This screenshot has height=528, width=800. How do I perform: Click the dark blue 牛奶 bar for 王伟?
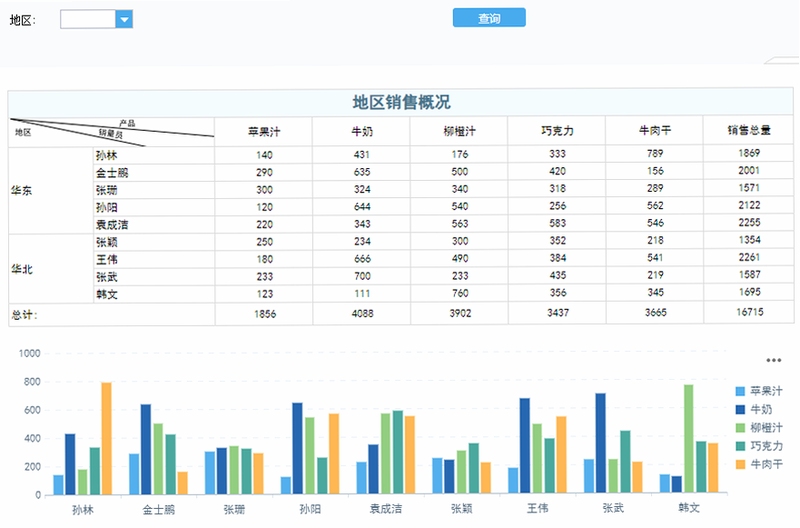tap(524, 445)
